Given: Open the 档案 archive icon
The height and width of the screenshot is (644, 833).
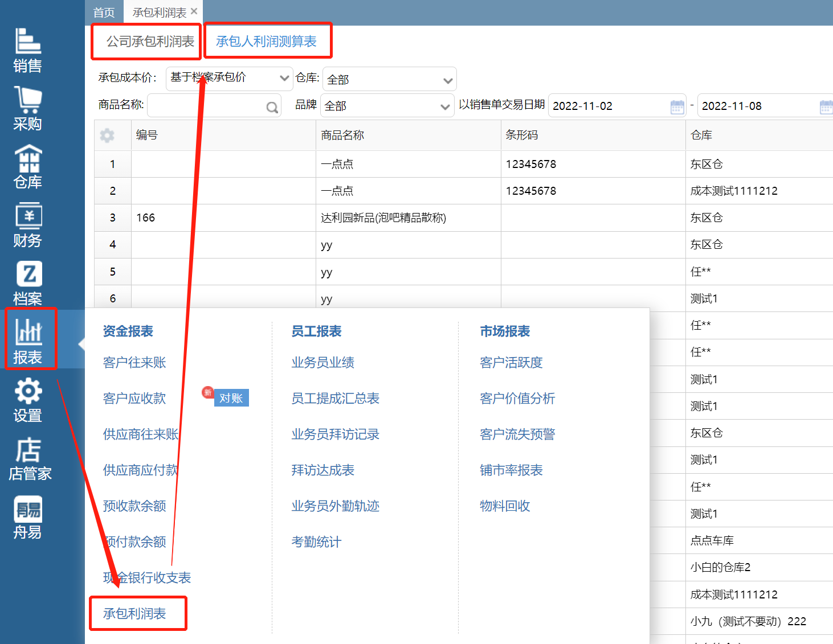Looking at the screenshot, I should click(27, 283).
